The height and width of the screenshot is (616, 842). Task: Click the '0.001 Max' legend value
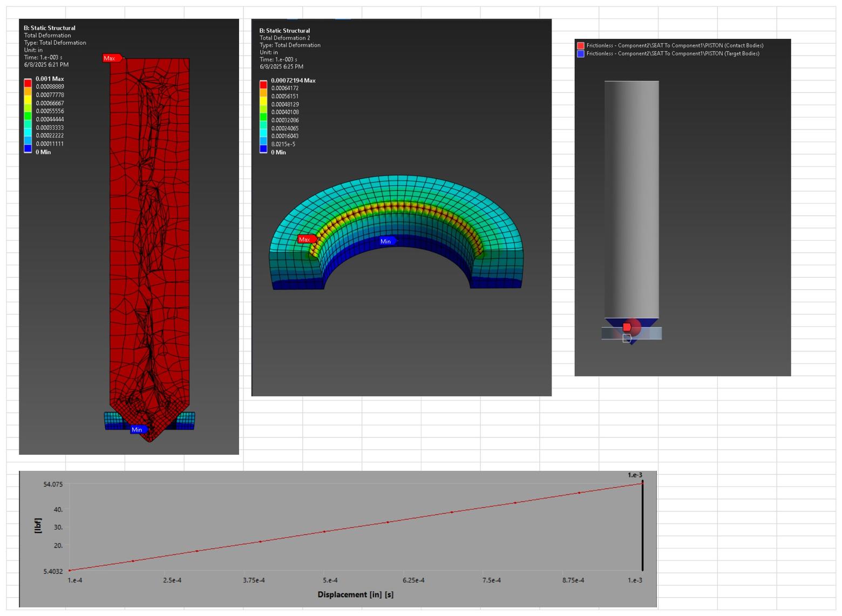pyautogui.click(x=50, y=79)
